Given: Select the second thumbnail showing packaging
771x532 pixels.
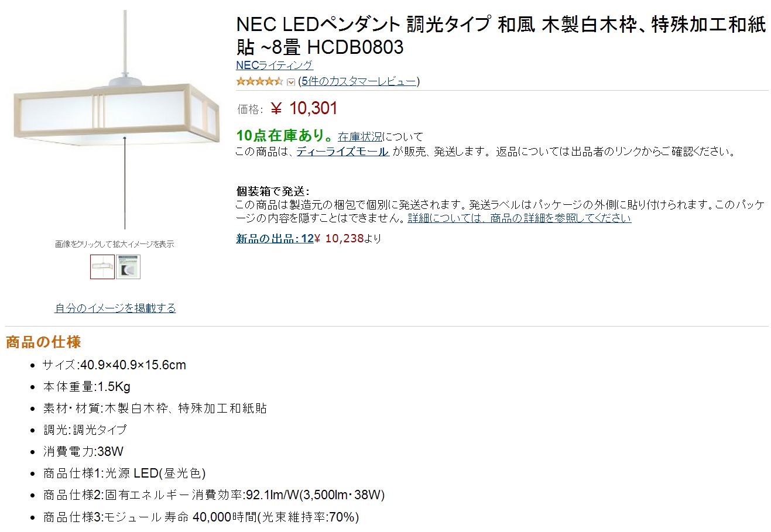Looking at the screenshot, I should (x=128, y=267).
